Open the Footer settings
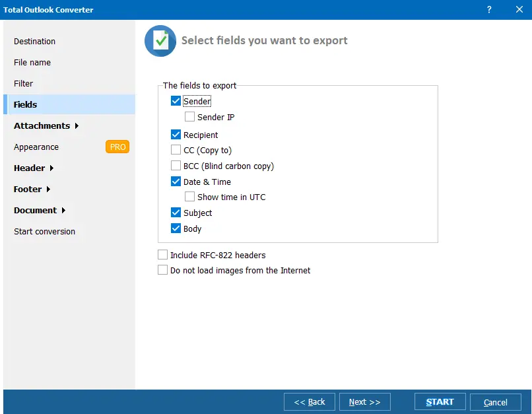 point(27,189)
